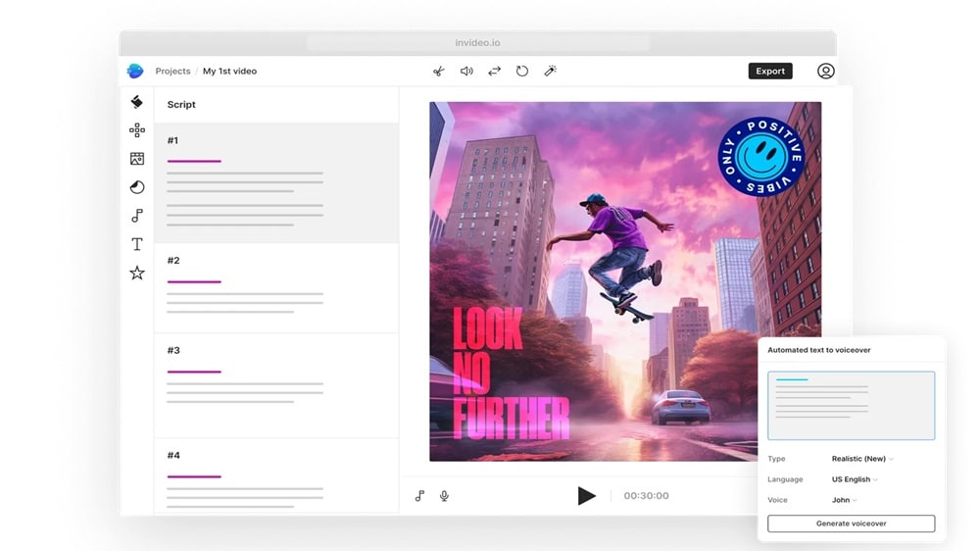
Task: Click My 1st video breadcrumb
Action: point(229,72)
